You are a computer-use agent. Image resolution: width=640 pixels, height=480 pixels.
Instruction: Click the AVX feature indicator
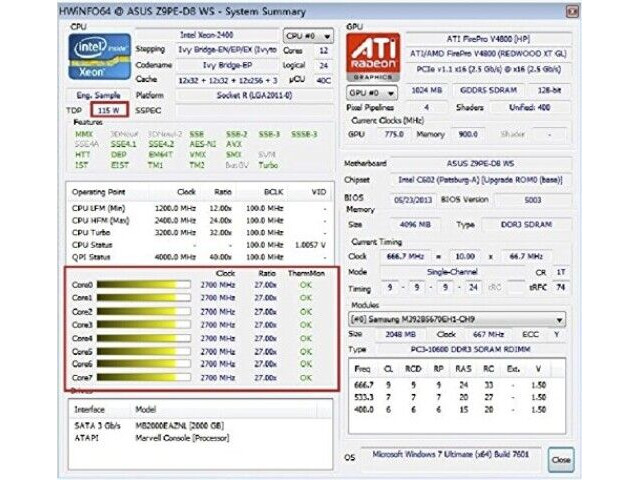(233, 144)
